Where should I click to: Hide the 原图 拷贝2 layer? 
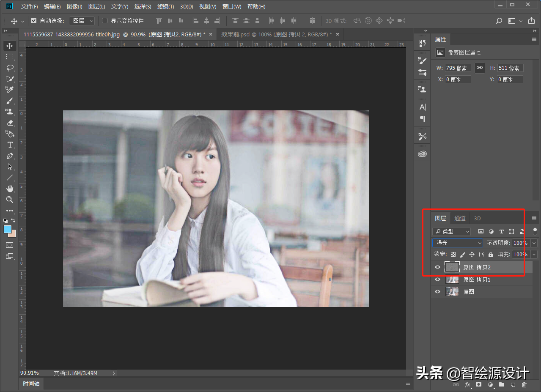point(438,267)
